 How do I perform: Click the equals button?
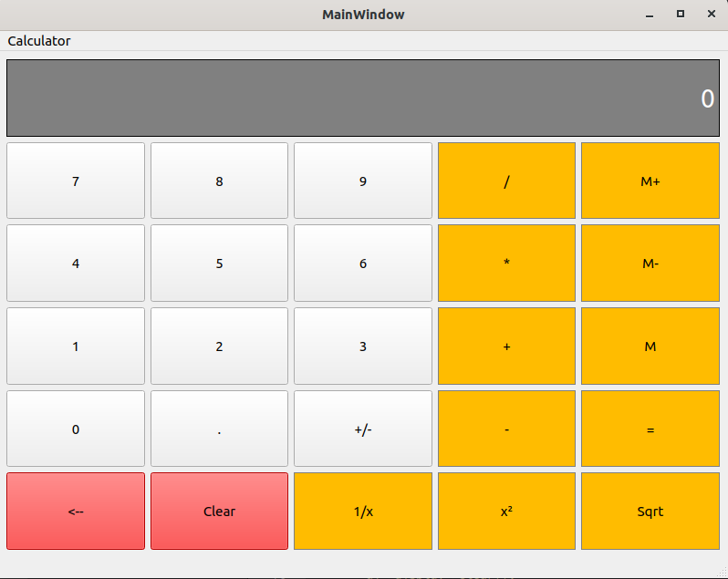(650, 429)
